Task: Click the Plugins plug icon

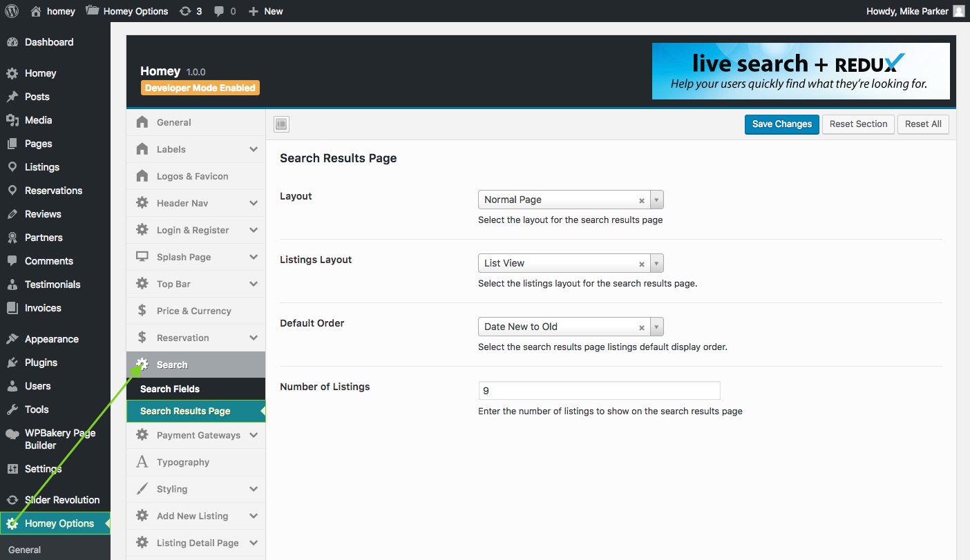Action: click(x=12, y=363)
